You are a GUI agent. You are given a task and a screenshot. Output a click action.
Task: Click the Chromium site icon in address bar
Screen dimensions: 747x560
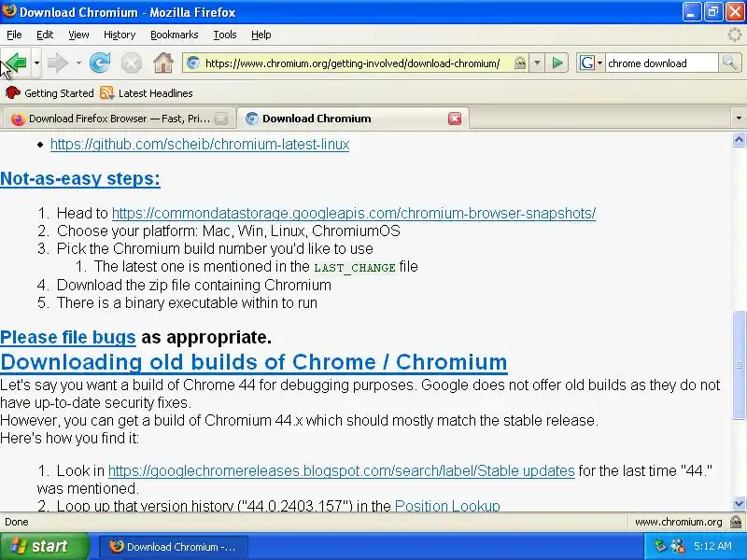(x=193, y=63)
